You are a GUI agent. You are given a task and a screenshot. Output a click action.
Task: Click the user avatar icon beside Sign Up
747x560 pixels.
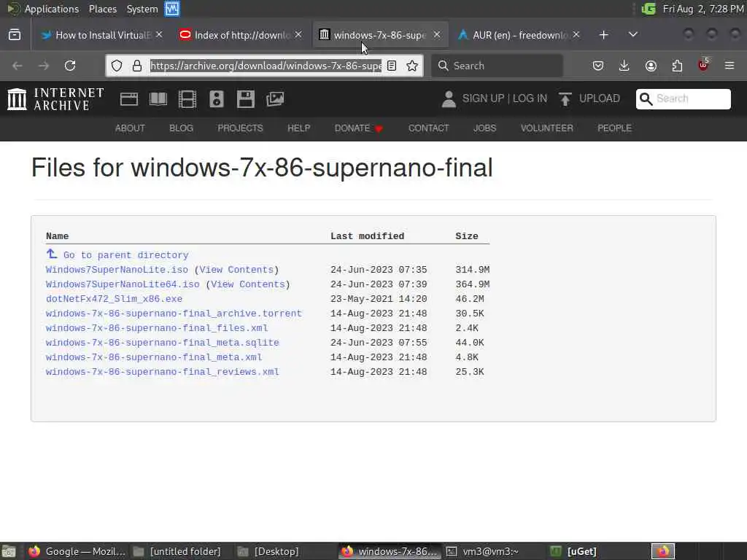449,99
